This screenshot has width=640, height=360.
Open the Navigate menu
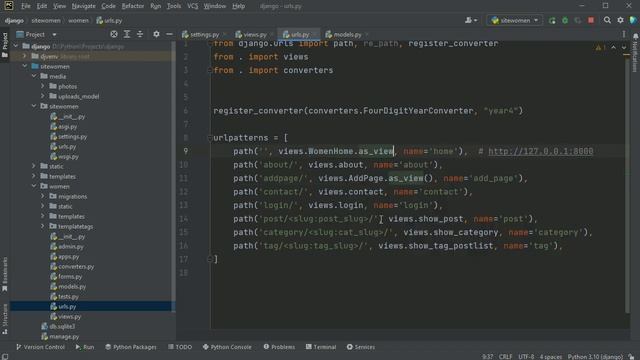(83, 6)
